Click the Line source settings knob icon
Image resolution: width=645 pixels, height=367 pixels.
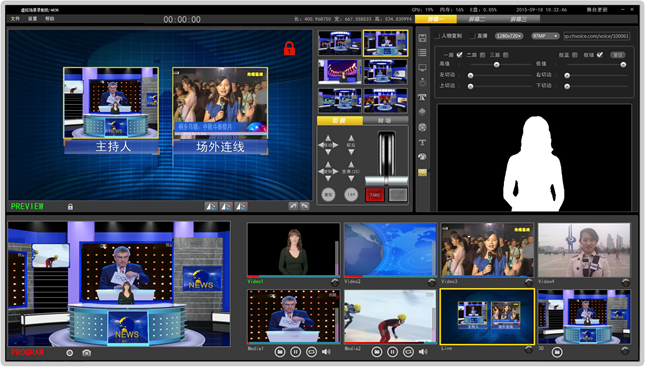pos(529,350)
